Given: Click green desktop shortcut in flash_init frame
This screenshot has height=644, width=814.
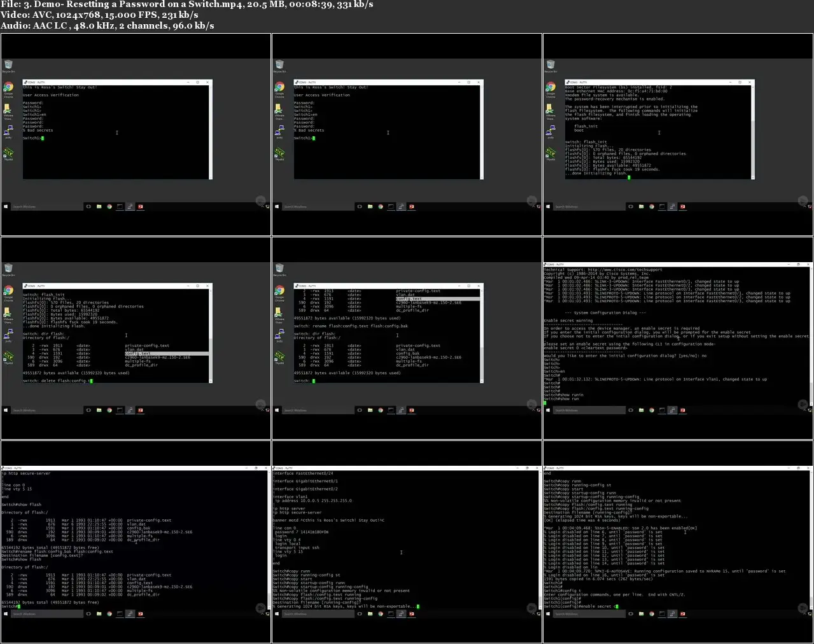Looking at the screenshot, I should [551, 154].
